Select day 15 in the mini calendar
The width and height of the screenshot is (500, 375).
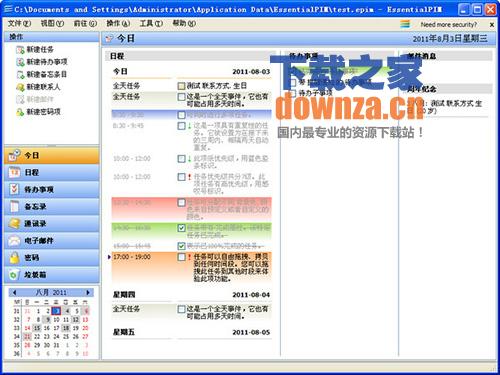click(37, 328)
